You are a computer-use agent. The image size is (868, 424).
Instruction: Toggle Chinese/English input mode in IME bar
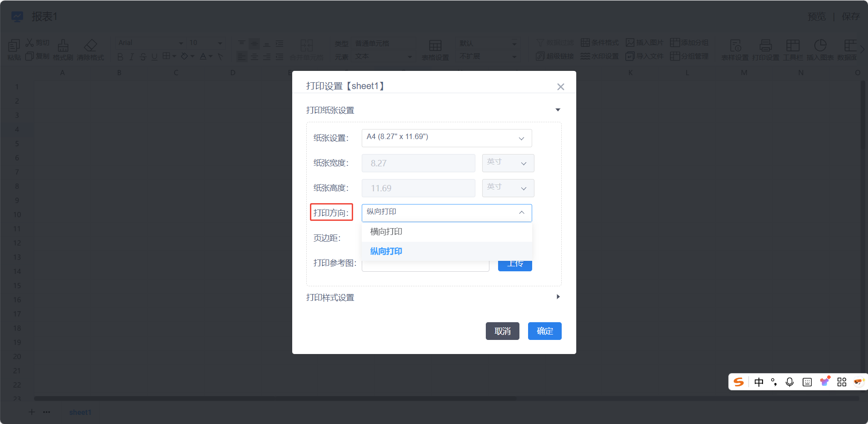coord(758,382)
